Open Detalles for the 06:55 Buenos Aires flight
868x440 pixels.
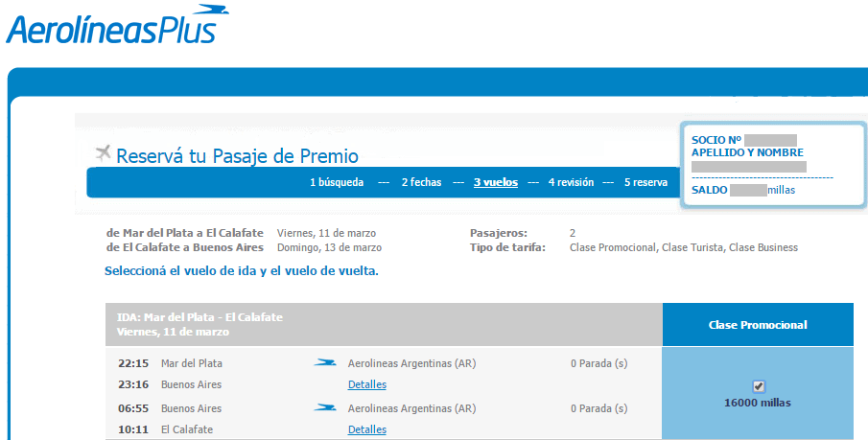(367, 429)
